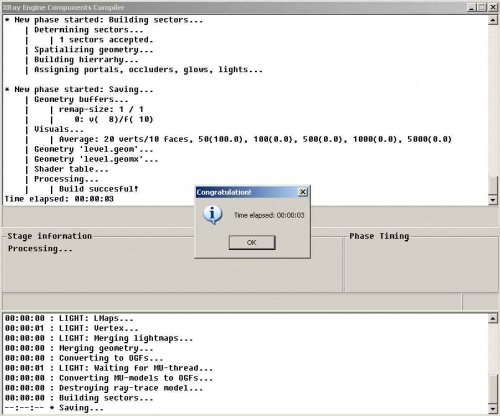Select line Geometry 'level.geom'...
Viewport: 500px width, 416px height.
(x=94, y=149)
